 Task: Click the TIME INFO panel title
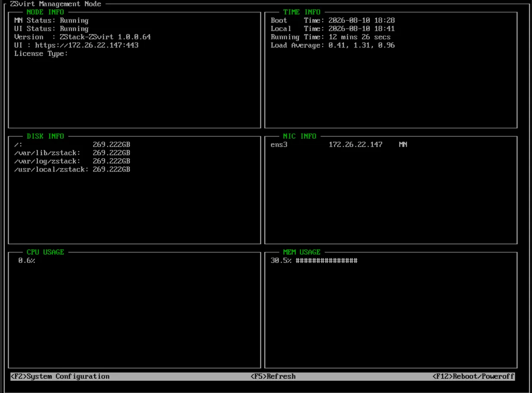pyautogui.click(x=302, y=12)
